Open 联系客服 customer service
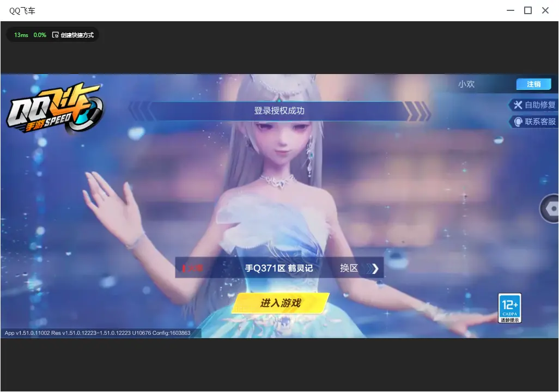This screenshot has height=392, width=559. coord(534,121)
